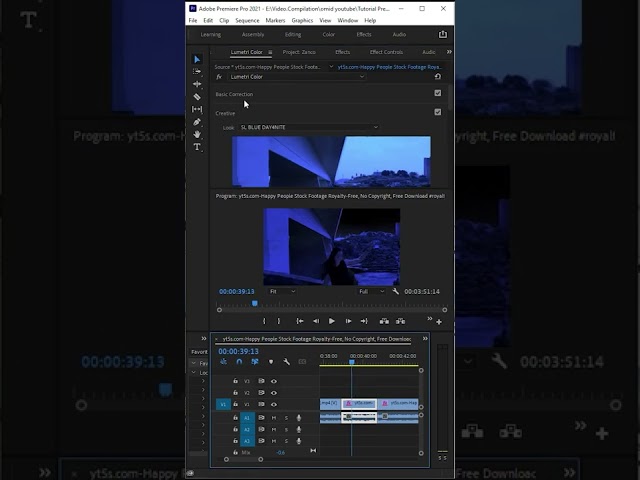640x480 pixels.
Task: Toggle the Basic Correction checkbox
Action: pos(438,93)
